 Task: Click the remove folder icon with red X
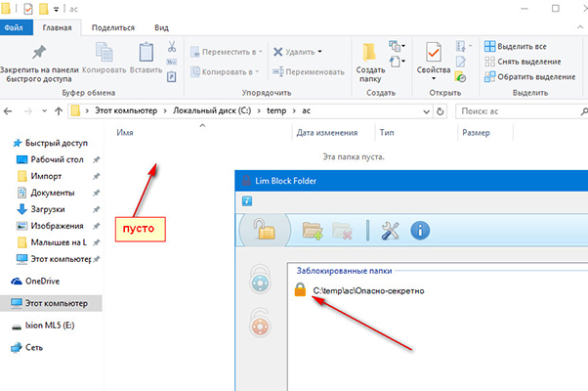[x=342, y=231]
